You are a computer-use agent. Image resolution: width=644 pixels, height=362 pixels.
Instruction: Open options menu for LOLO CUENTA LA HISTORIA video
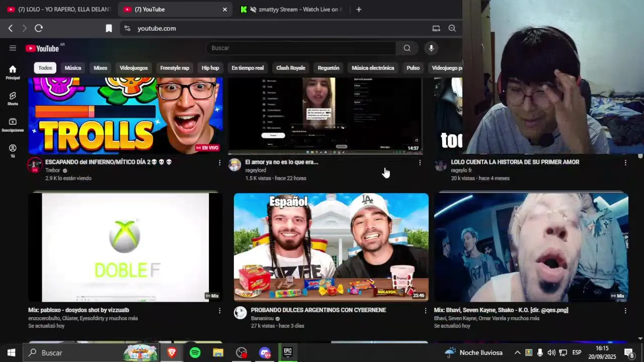(x=625, y=162)
